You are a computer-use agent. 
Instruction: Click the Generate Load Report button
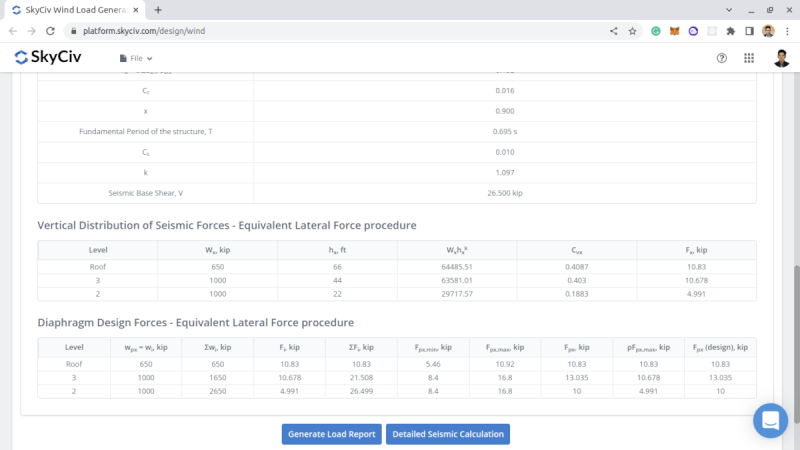click(331, 434)
